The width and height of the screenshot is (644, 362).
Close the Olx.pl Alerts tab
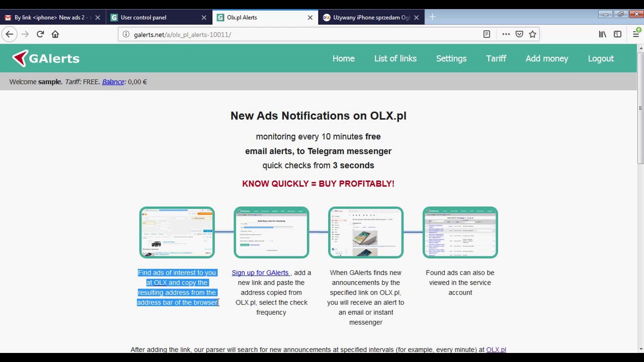(310, 17)
